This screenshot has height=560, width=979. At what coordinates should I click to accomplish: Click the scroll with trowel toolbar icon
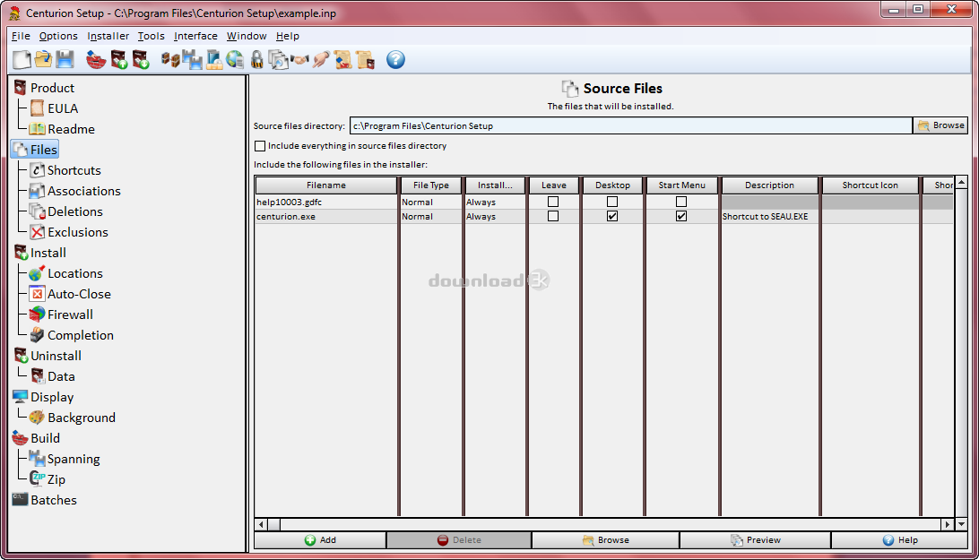point(342,60)
